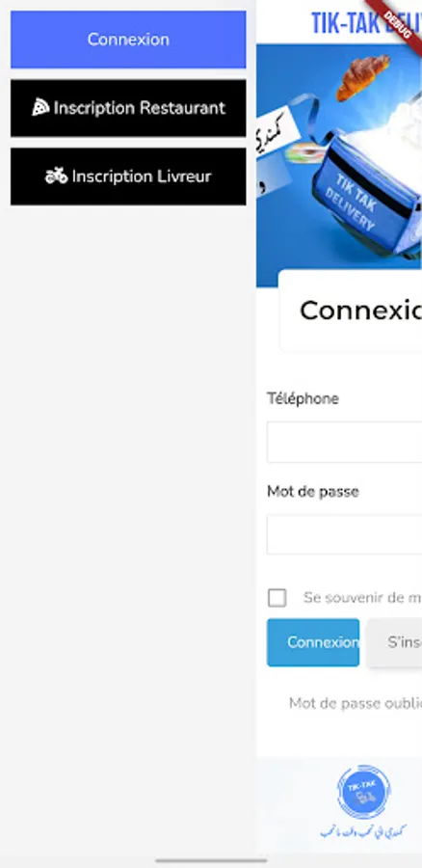This screenshot has width=422, height=868.
Task: Tap the round Tik-Tak logo at bottom
Action: [x=364, y=792]
